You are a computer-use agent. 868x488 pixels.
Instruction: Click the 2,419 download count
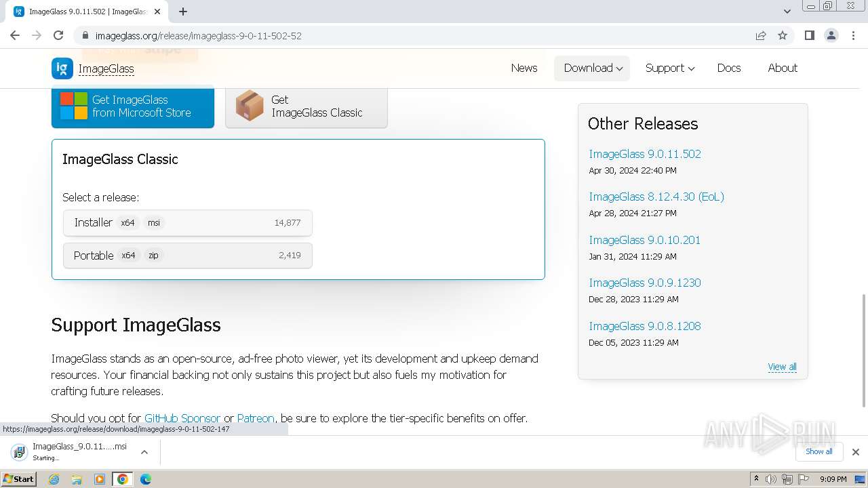(290, 256)
